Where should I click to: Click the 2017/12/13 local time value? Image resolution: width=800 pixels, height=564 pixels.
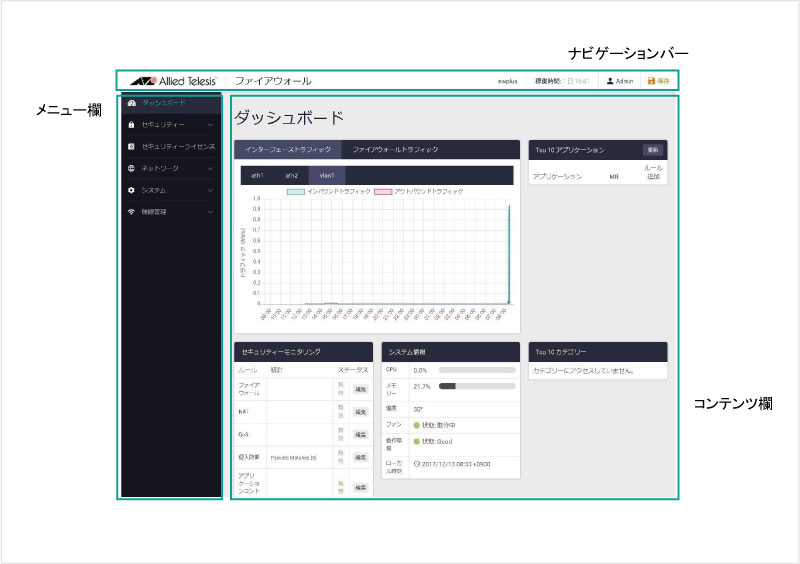[456, 464]
